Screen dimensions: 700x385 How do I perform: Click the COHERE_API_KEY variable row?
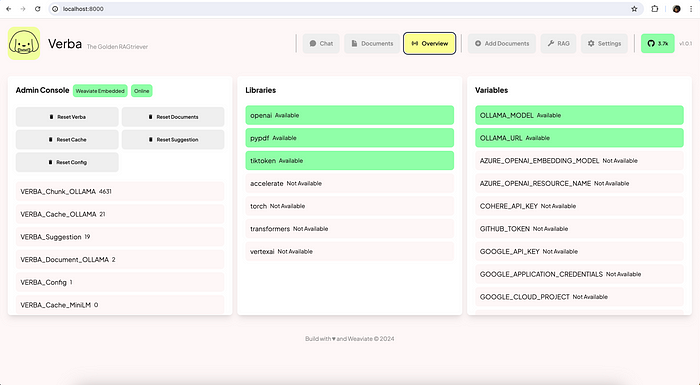tap(579, 206)
